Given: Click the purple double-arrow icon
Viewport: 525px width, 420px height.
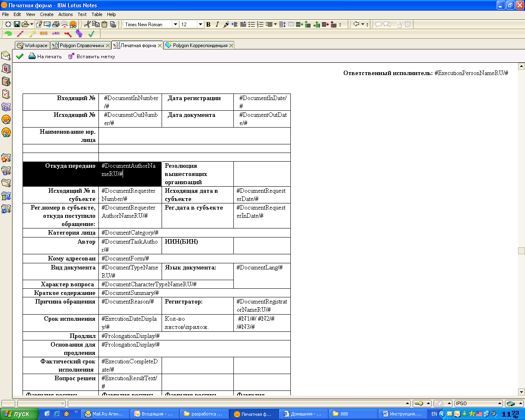Looking at the screenshot, I should pyautogui.click(x=80, y=34).
